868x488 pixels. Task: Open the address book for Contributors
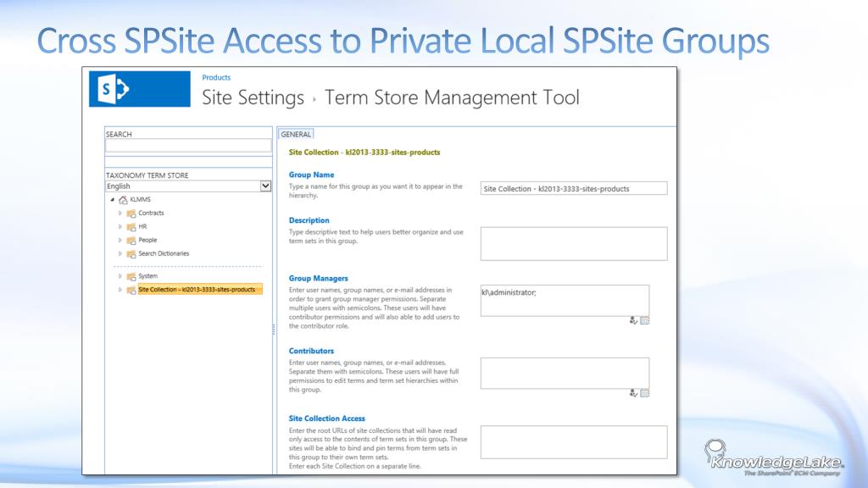click(x=645, y=393)
